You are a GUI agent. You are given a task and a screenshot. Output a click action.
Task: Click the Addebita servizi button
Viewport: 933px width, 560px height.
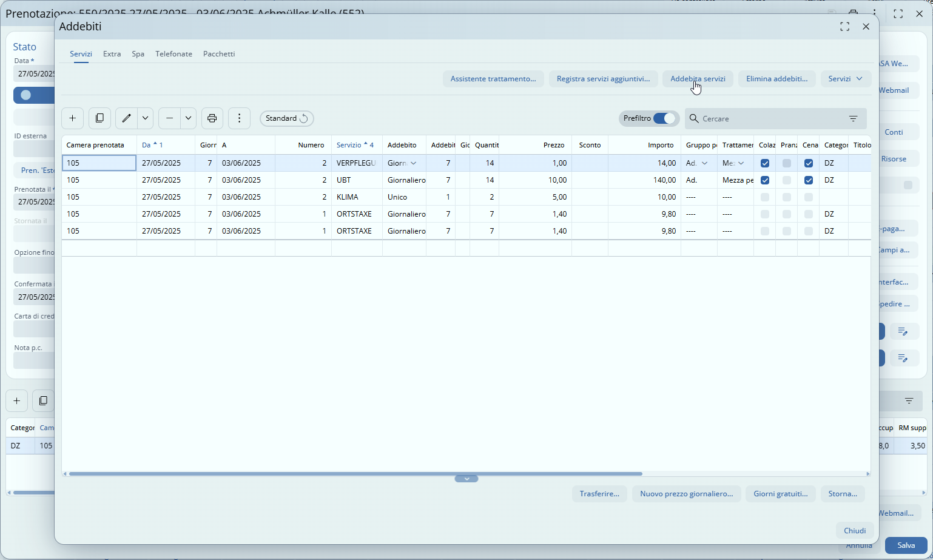pos(698,79)
